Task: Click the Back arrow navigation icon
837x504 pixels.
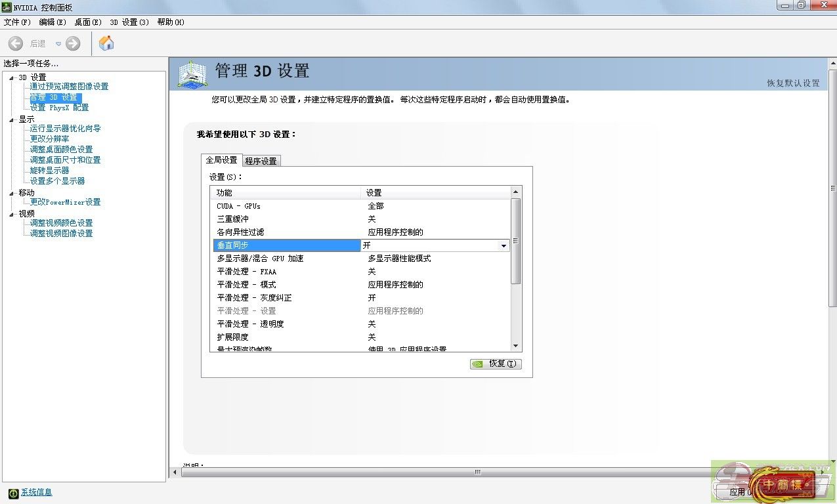Action: (16, 44)
